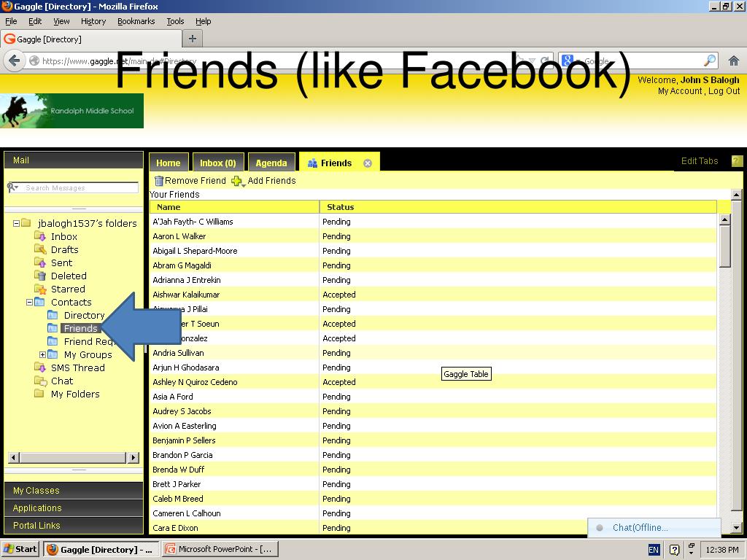The image size is (747, 560).
Task: Click the Status column header
Action: [x=518, y=207]
